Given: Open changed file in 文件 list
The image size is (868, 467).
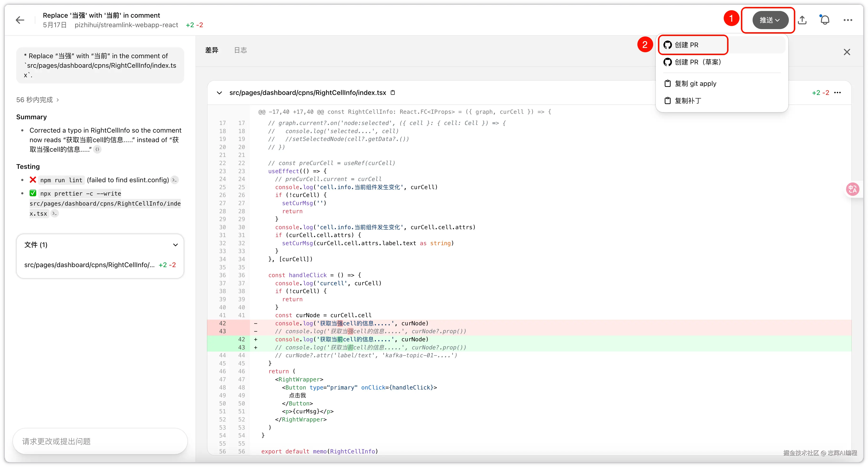Looking at the screenshot, I should click(89, 265).
